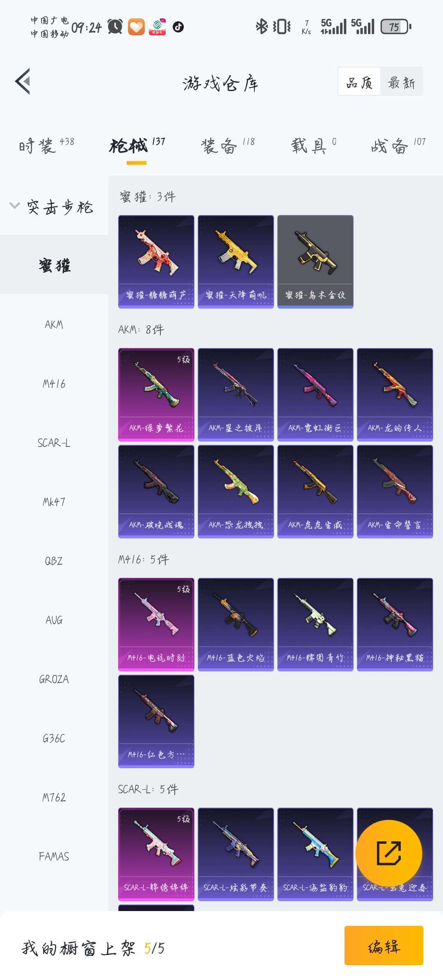443x980 pixels.
Task: Switch to the 战备 tab
Action: 398,145
